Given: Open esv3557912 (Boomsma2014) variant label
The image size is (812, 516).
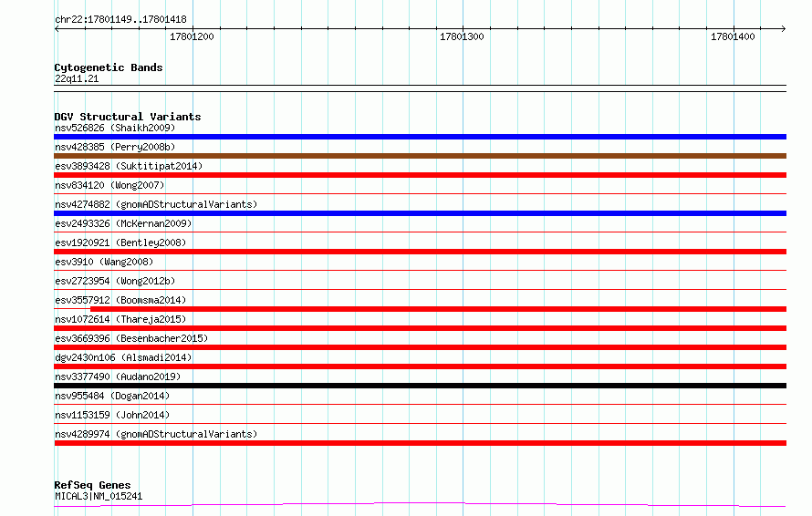Looking at the screenshot, I should point(120,300).
